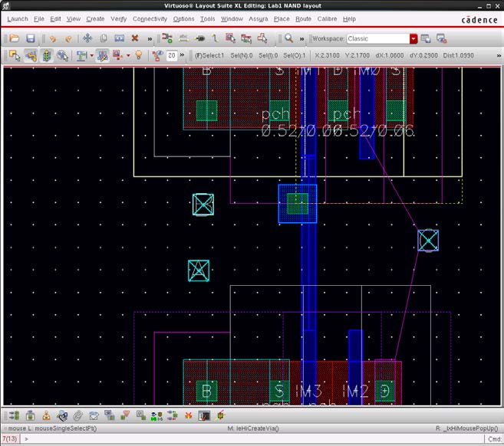Open the Help menu

349,19
